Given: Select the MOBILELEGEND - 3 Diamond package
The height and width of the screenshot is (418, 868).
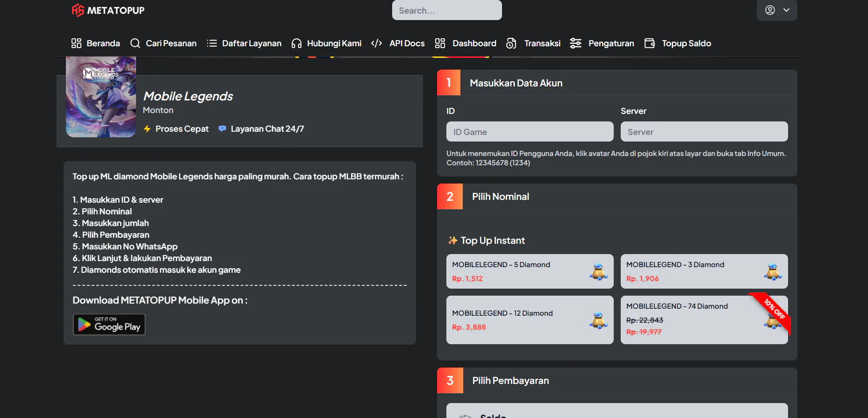Looking at the screenshot, I should [704, 271].
